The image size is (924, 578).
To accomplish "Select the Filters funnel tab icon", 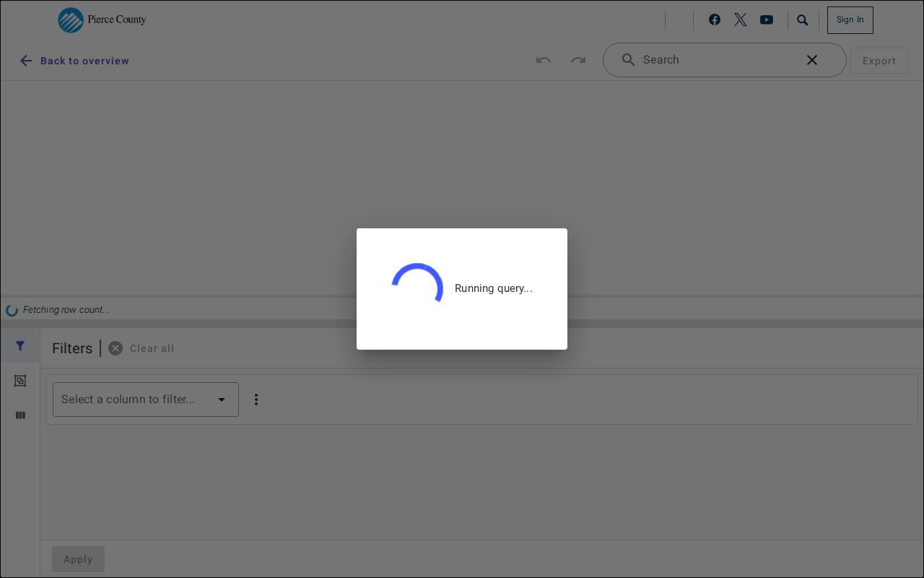I will pos(20,346).
